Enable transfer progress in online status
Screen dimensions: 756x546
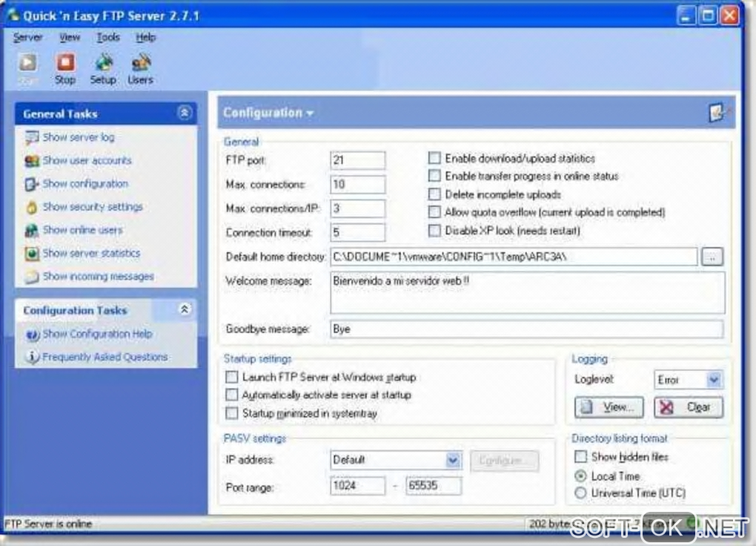(x=434, y=176)
